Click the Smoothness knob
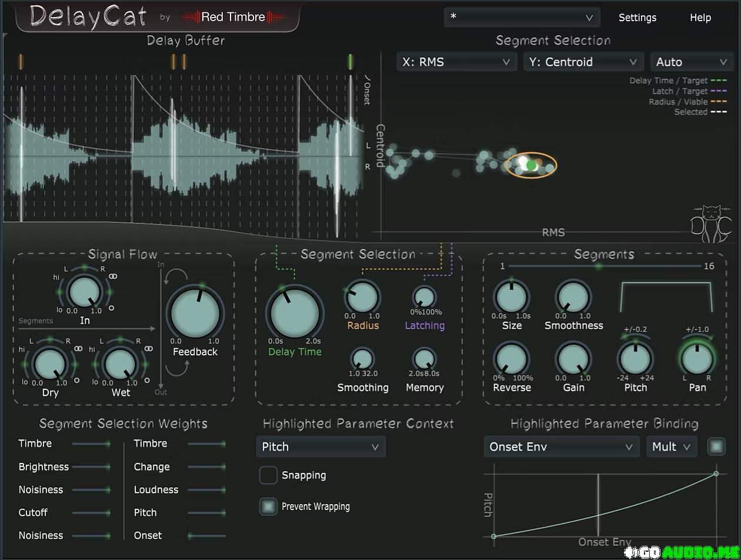This screenshot has width=741, height=560. pos(573,296)
